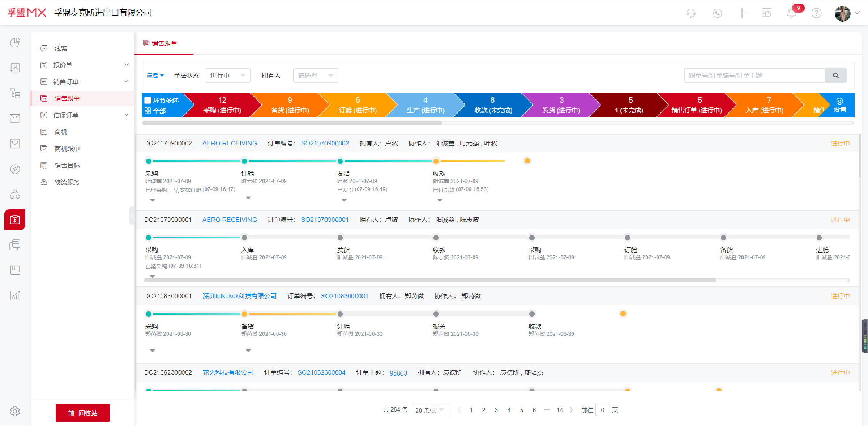Go to page 3 in pagination
868x426 pixels.
(x=496, y=410)
